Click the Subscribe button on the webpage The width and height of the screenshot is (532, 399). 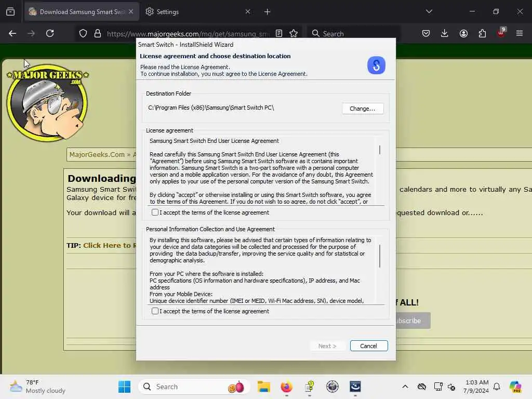(x=413, y=321)
